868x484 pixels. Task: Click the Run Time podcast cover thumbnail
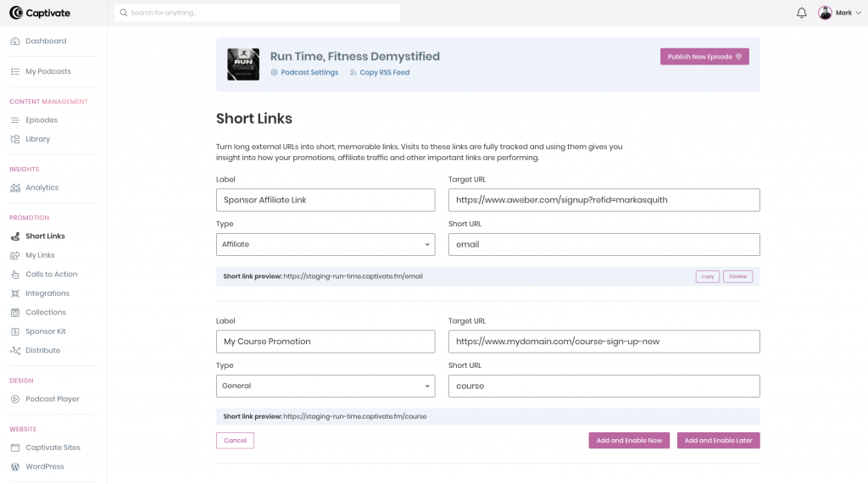pyautogui.click(x=243, y=64)
